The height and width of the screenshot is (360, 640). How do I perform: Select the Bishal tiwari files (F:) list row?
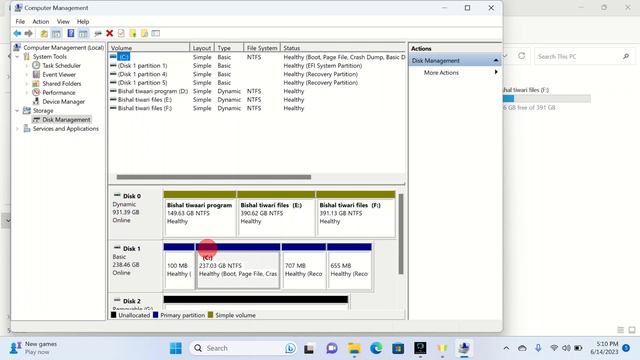(257, 108)
